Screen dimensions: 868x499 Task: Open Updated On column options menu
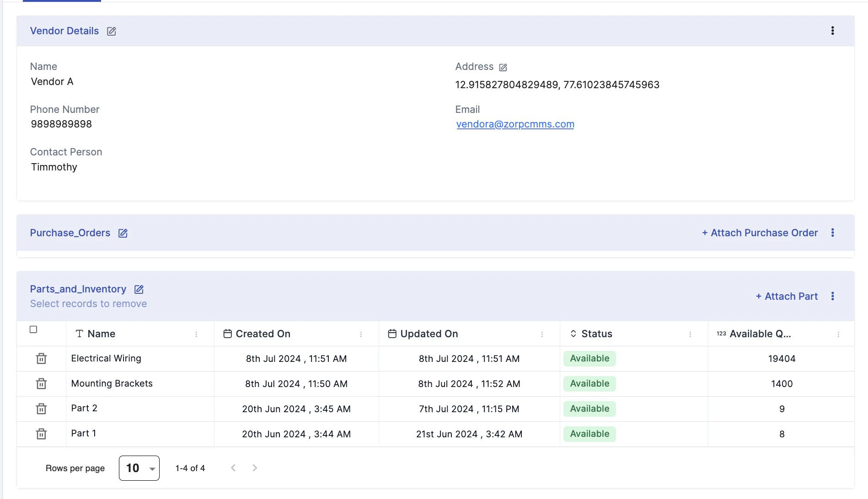542,334
